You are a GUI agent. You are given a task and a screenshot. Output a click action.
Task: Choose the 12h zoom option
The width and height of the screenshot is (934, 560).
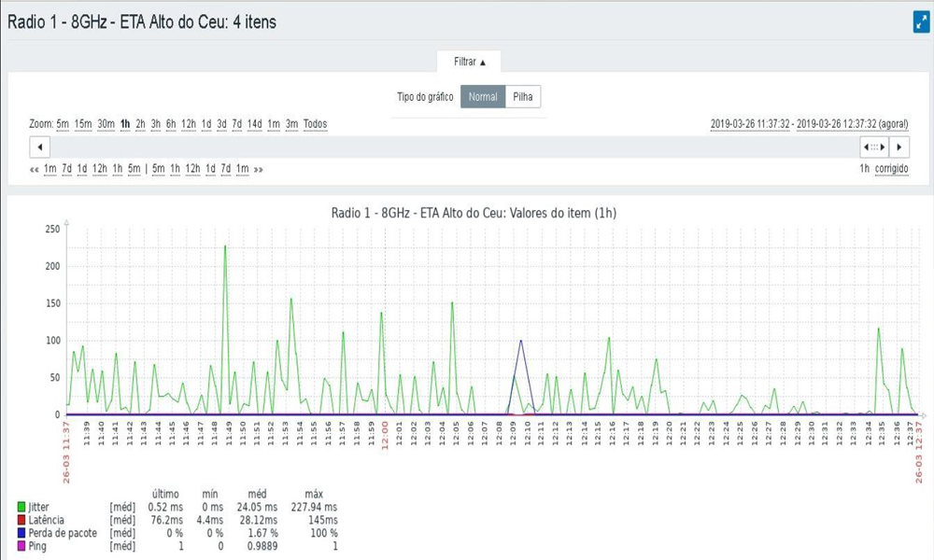tap(189, 124)
